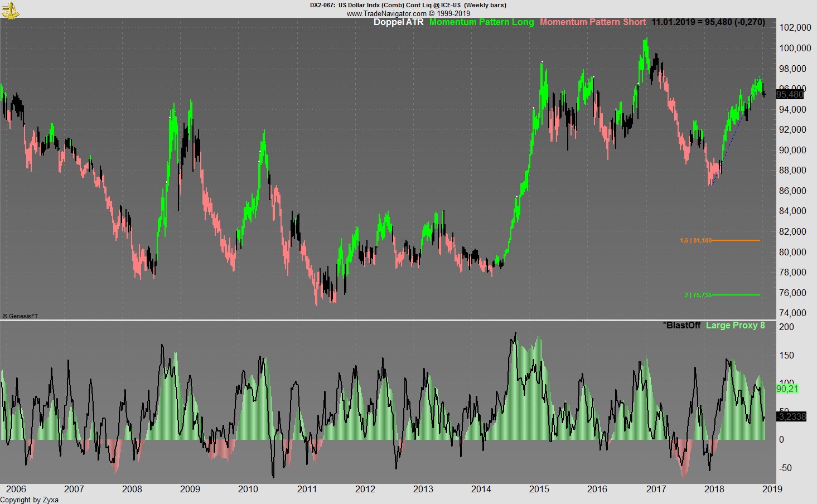
Task: Select the Momentum Pattern Short legend label
Action: pyautogui.click(x=593, y=22)
